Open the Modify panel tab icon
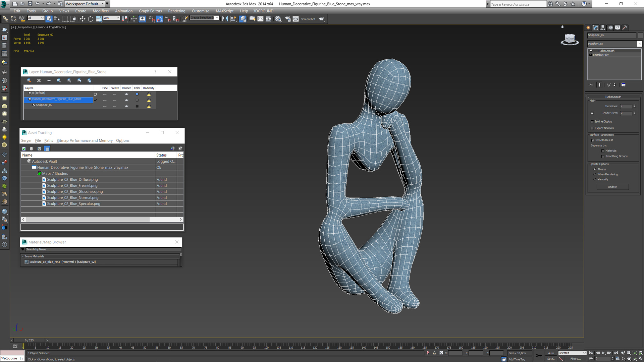Image resolution: width=644 pixels, height=362 pixels. tap(596, 28)
